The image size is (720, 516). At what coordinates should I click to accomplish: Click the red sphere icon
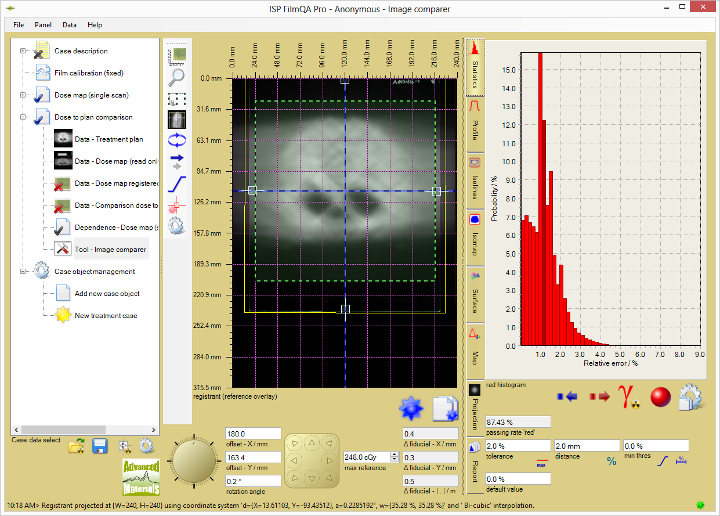pyautogui.click(x=660, y=397)
